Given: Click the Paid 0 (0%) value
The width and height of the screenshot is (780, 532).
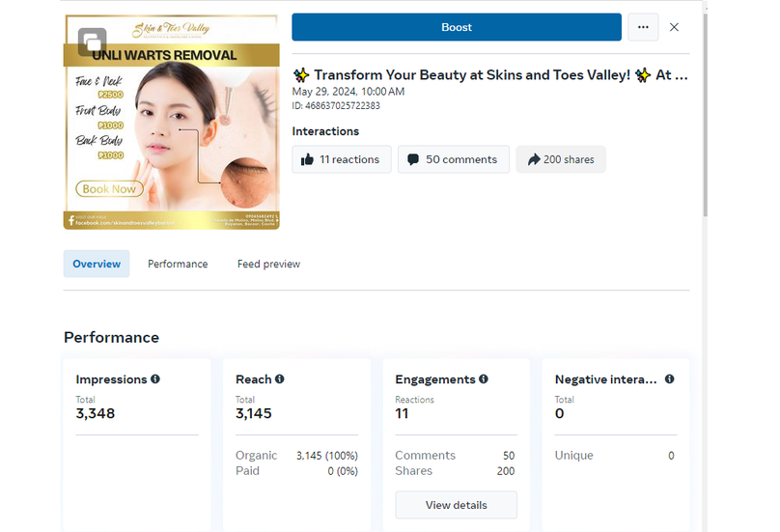Looking at the screenshot, I should [343, 471].
